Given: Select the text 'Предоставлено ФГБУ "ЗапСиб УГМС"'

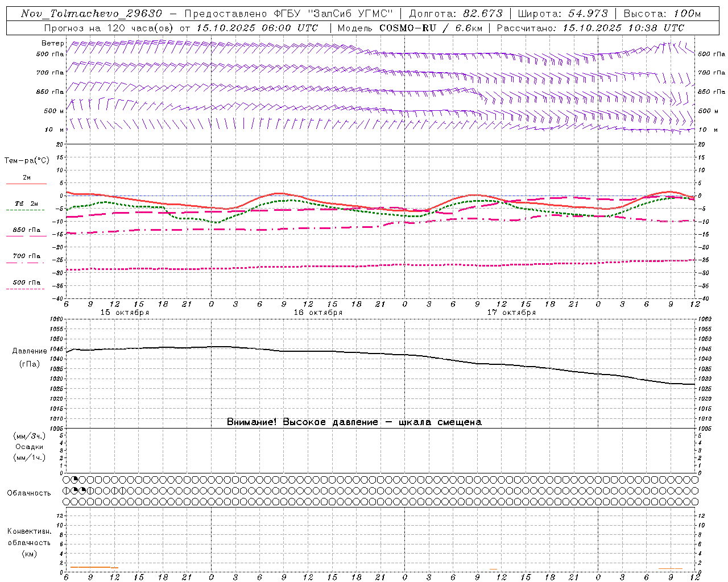Looking at the screenshot, I should coord(288,14).
